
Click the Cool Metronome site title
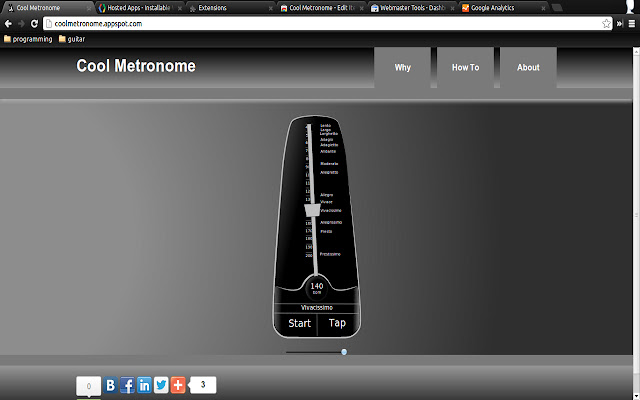coord(136,66)
